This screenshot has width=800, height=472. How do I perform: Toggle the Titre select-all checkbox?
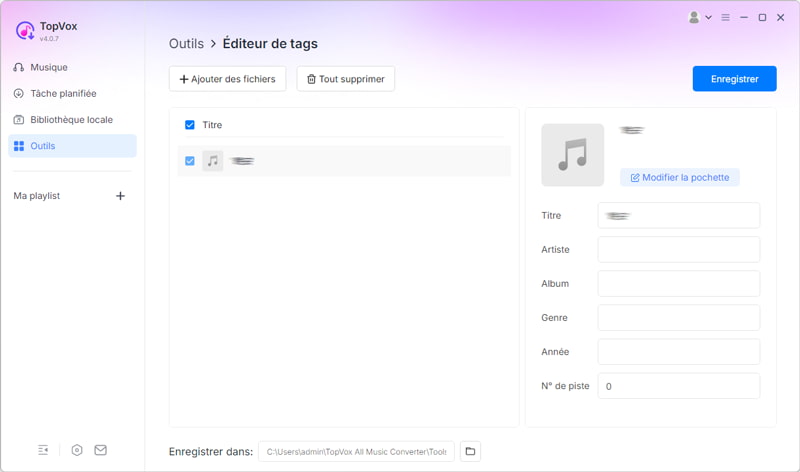click(190, 125)
